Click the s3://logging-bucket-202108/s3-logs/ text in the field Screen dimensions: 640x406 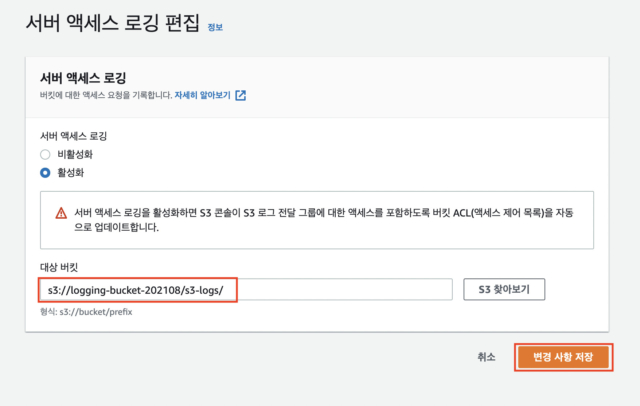click(x=136, y=291)
